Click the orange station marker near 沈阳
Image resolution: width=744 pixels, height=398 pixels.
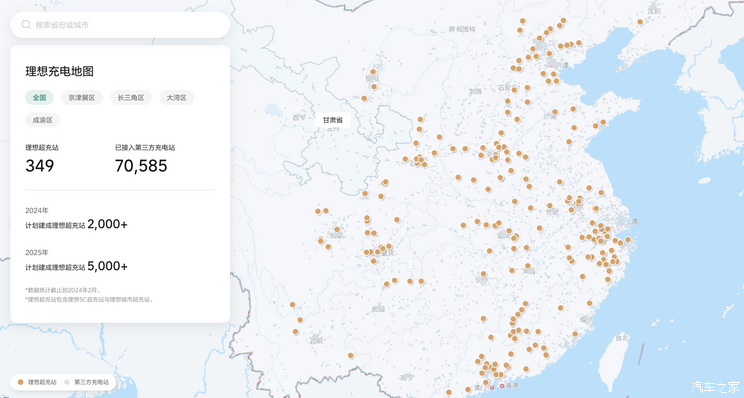coord(640,22)
